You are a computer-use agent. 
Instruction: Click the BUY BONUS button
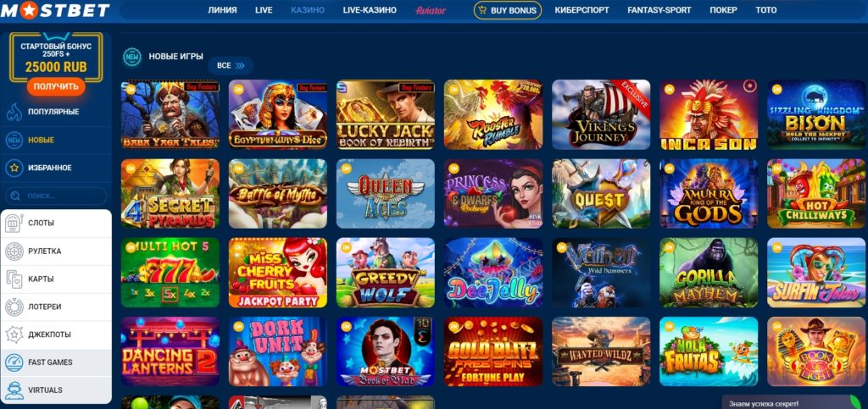[x=508, y=10]
